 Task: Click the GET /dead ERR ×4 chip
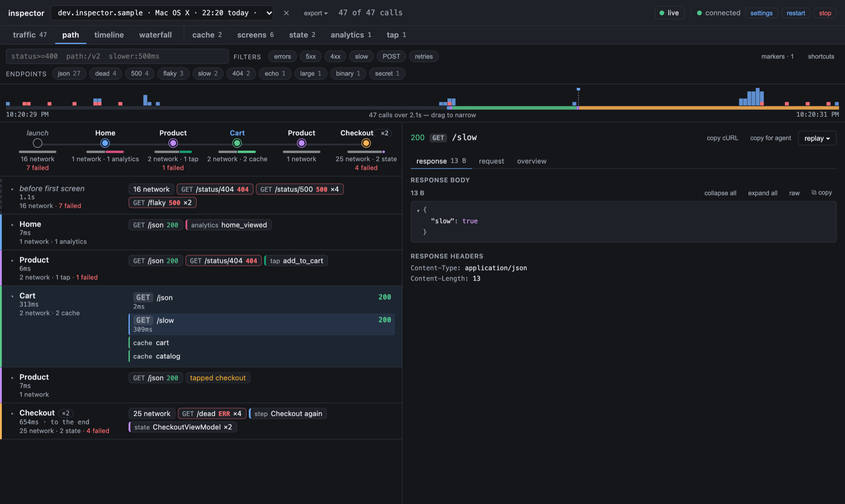tap(212, 414)
